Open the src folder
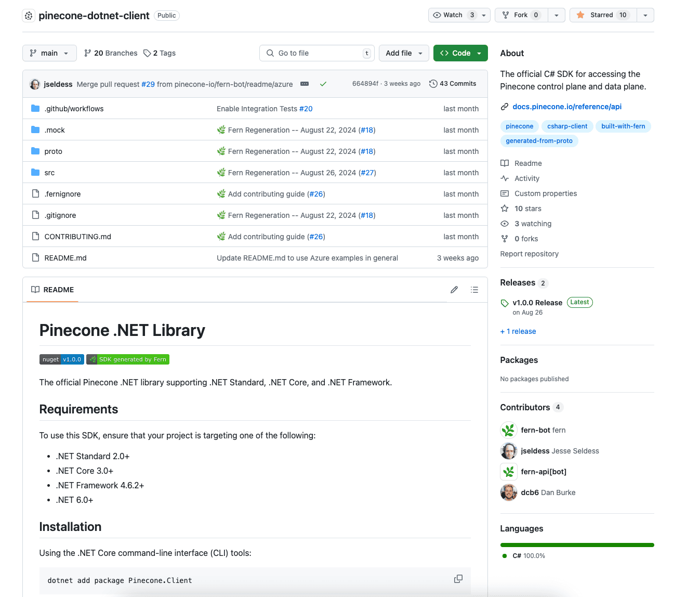This screenshot has width=700, height=597. pyautogui.click(x=49, y=173)
